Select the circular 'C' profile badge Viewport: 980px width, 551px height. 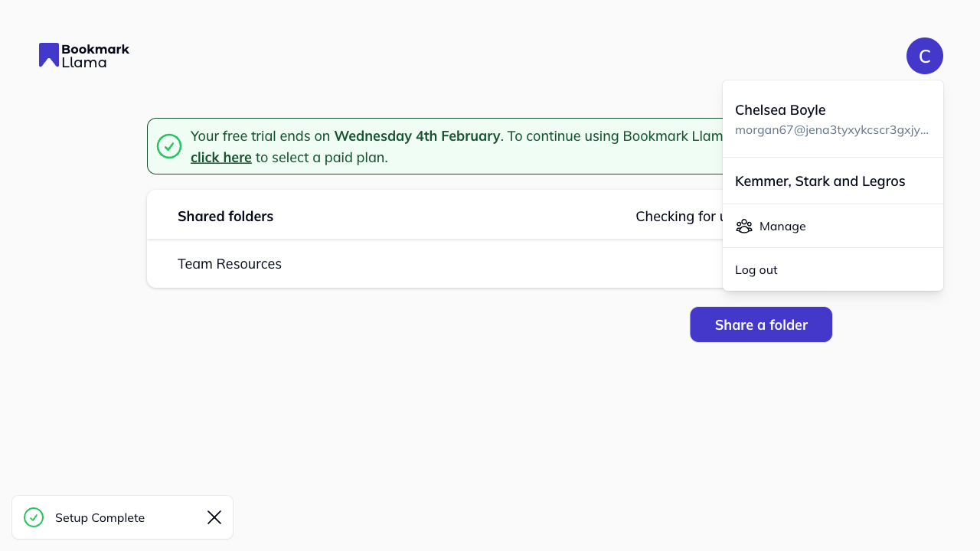[925, 55]
